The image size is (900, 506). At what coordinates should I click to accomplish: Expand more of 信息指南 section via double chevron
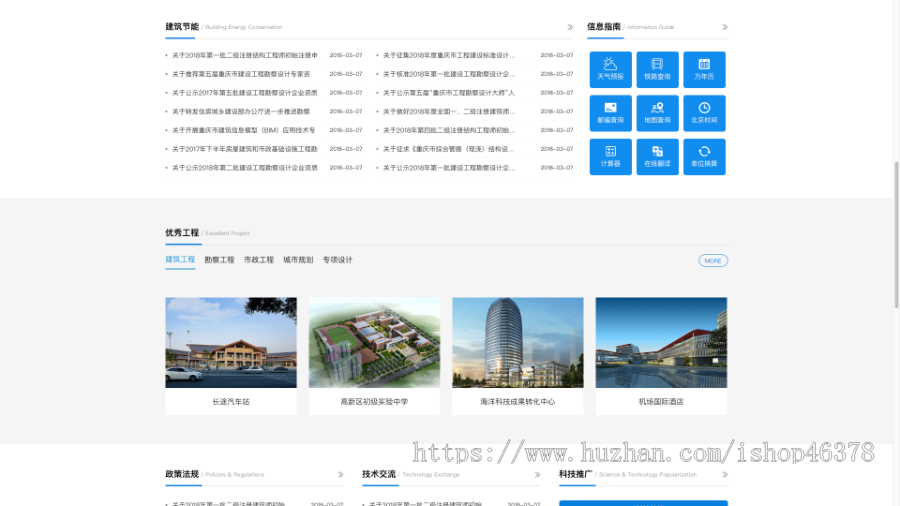click(x=725, y=27)
